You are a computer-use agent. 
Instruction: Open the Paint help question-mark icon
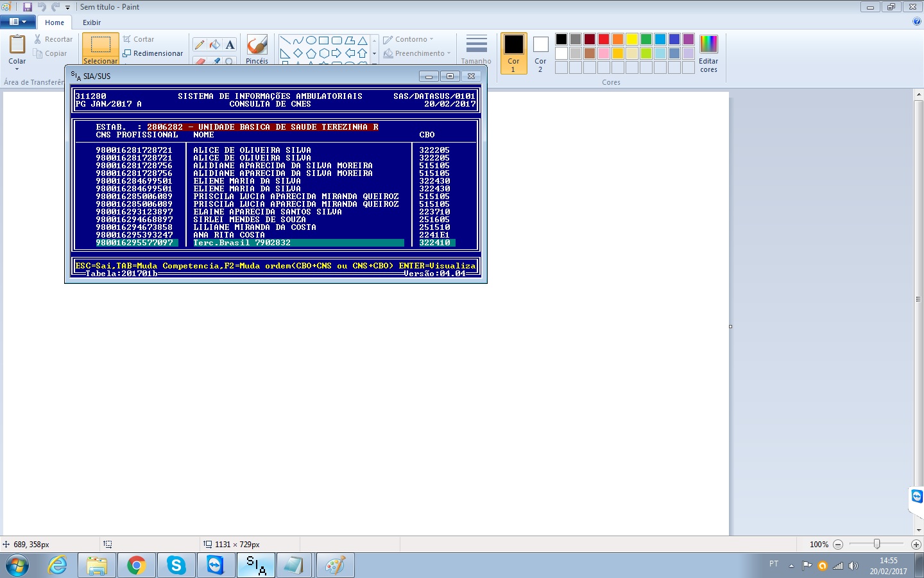pos(916,21)
